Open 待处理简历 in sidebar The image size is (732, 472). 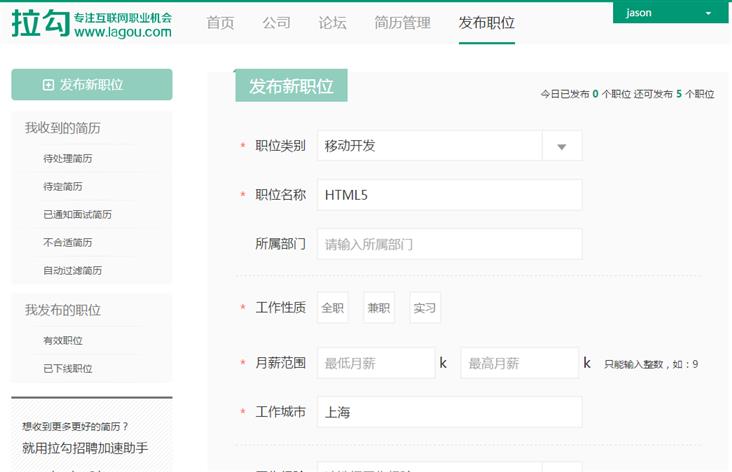tap(68, 158)
